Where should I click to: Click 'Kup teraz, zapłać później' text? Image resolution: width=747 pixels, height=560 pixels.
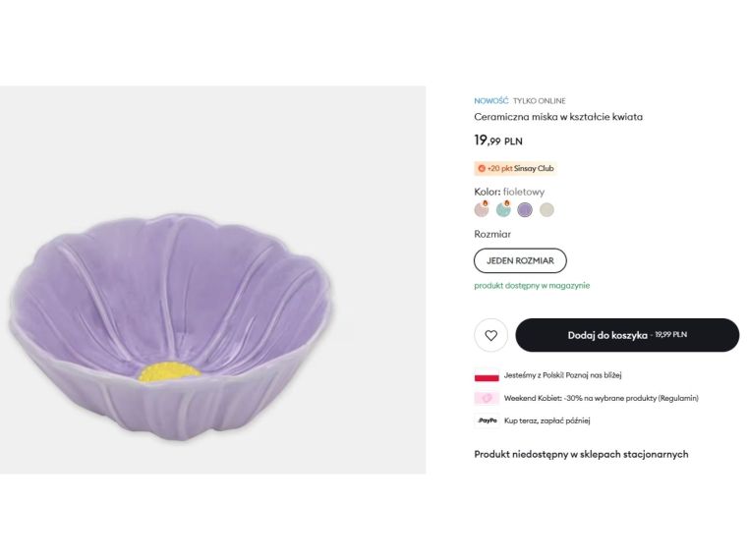(547, 420)
